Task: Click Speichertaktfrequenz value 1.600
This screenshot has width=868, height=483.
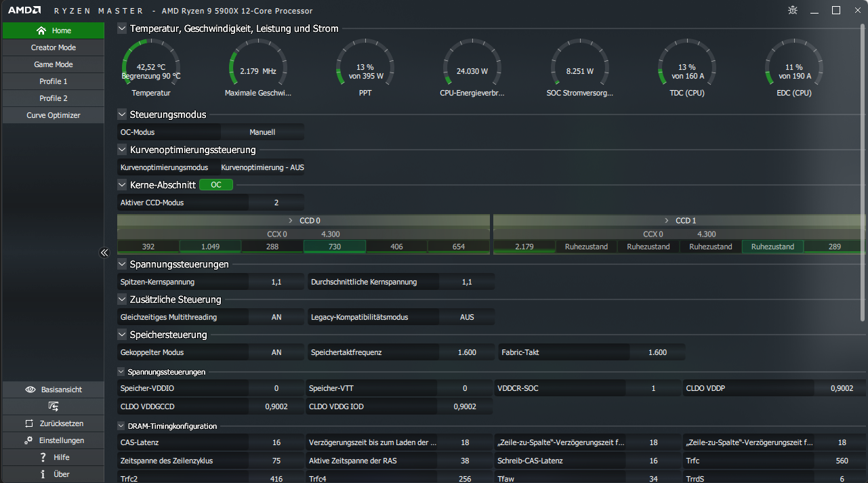Action: pyautogui.click(x=467, y=352)
